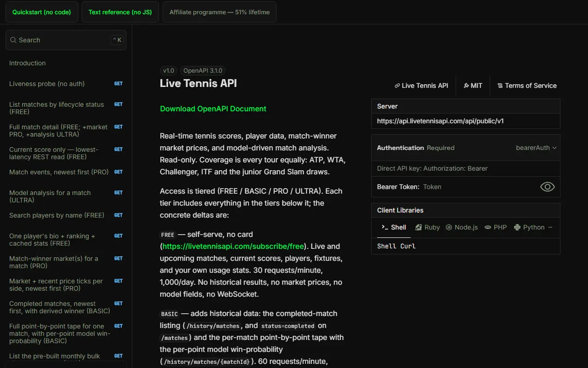
Task: Open Model analysis for a match endpoint
Action: point(66,196)
